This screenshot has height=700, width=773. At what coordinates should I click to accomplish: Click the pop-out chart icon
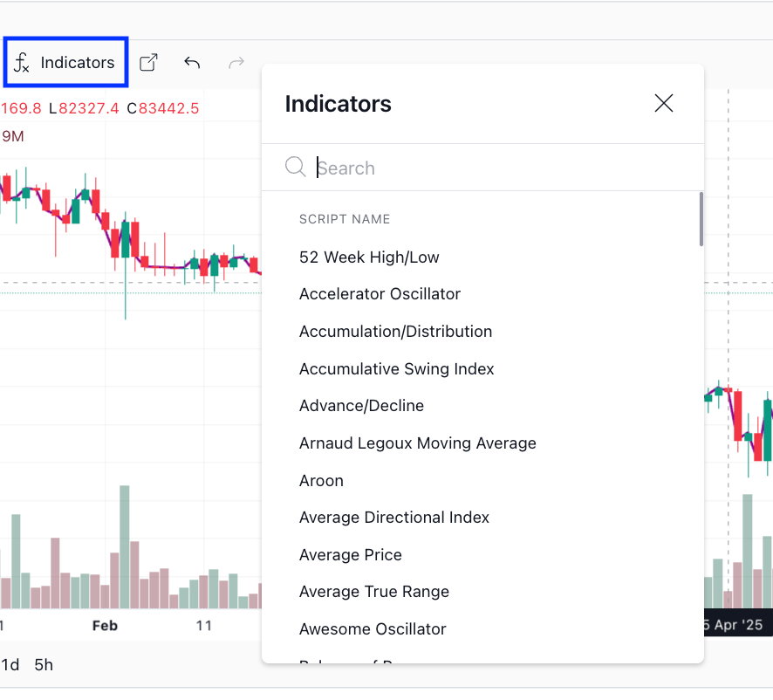148,63
